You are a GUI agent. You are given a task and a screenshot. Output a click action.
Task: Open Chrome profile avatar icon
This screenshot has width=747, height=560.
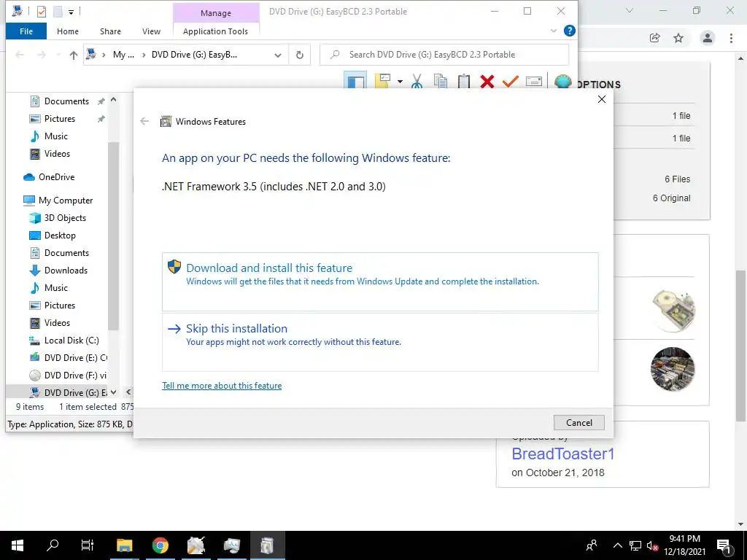click(x=708, y=38)
